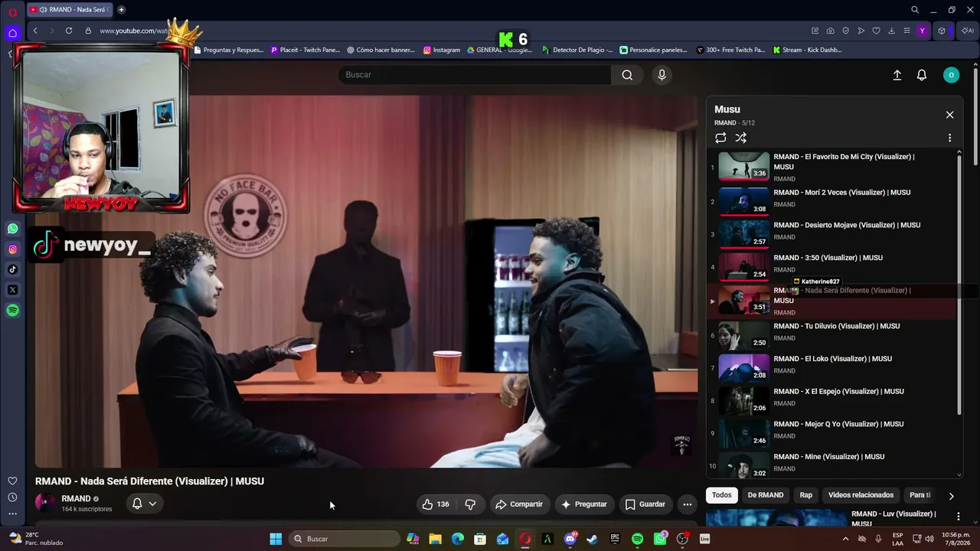Open the RMAND channel name link
This screenshot has width=980, height=551.
tap(76, 499)
